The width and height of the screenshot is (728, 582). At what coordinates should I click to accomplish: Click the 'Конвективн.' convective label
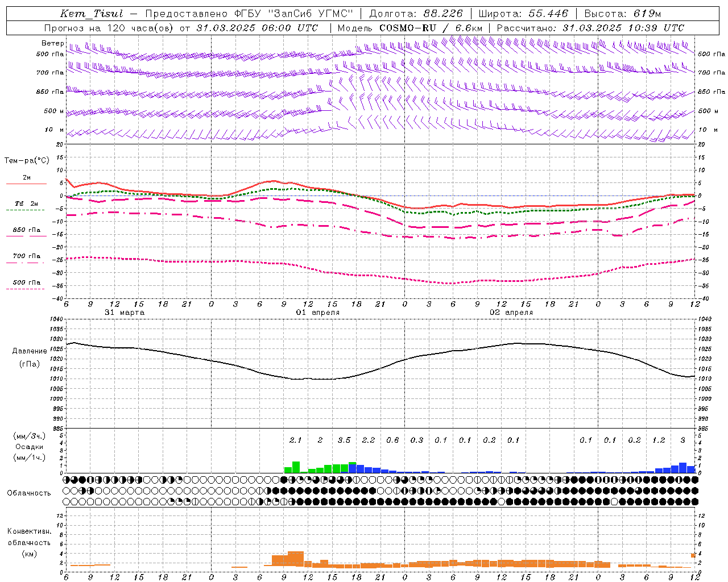(29, 531)
